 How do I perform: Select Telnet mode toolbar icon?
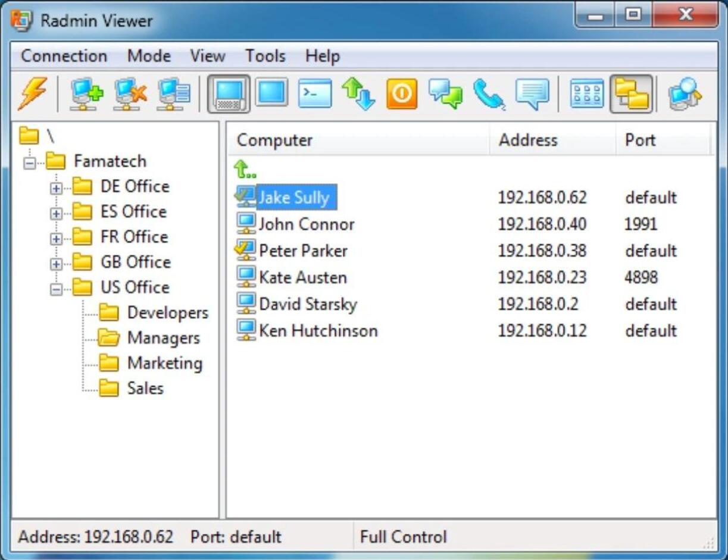point(315,94)
